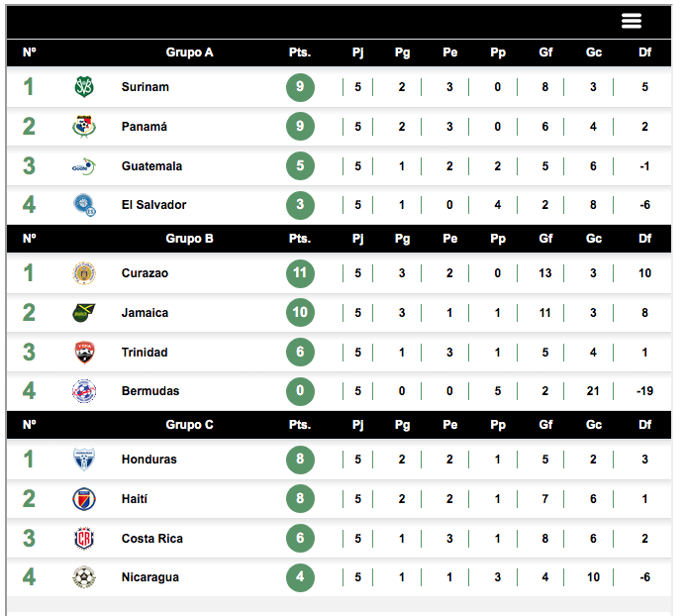Image resolution: width=687 pixels, height=616 pixels.
Task: Click the Trinidad team crest
Action: pyautogui.click(x=84, y=353)
